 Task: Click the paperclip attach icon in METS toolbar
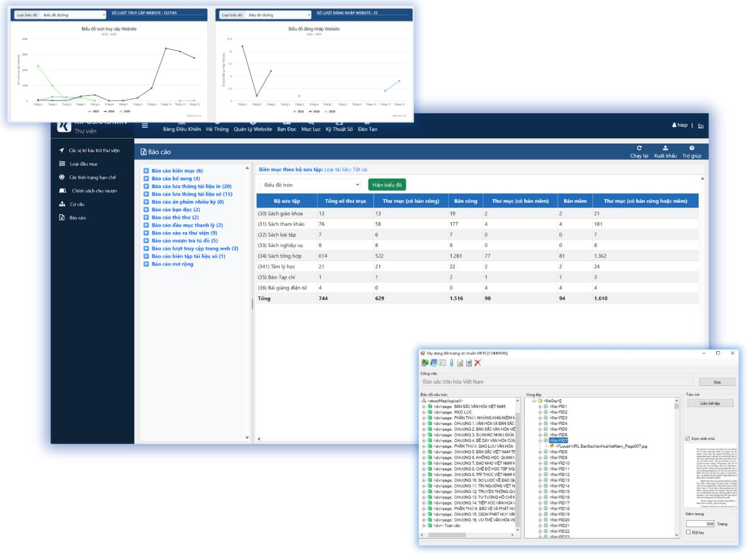[451, 363]
